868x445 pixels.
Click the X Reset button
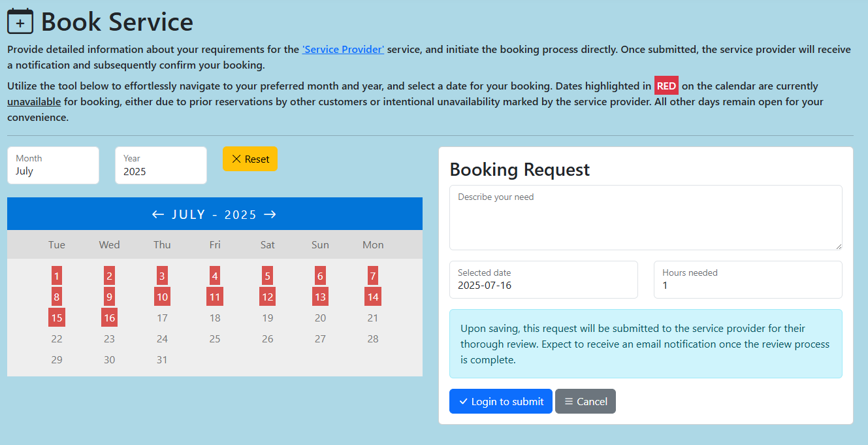click(x=250, y=159)
